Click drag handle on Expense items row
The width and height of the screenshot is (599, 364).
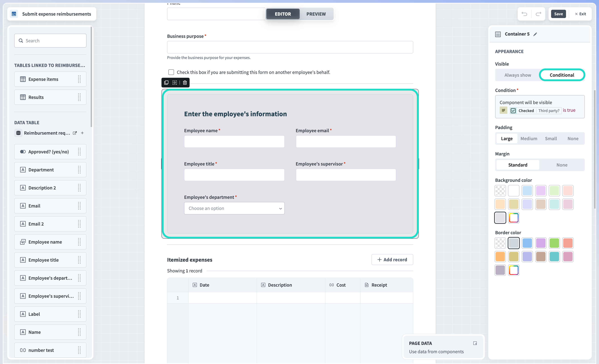pyautogui.click(x=79, y=79)
